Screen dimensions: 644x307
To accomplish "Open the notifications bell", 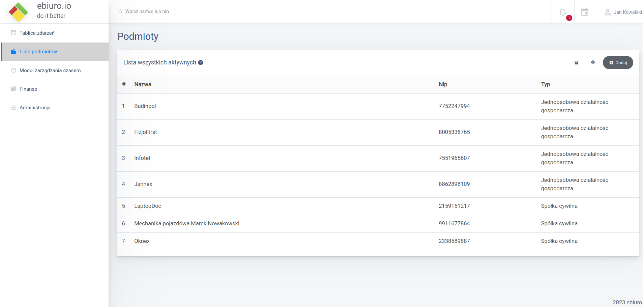I will pos(563,12).
